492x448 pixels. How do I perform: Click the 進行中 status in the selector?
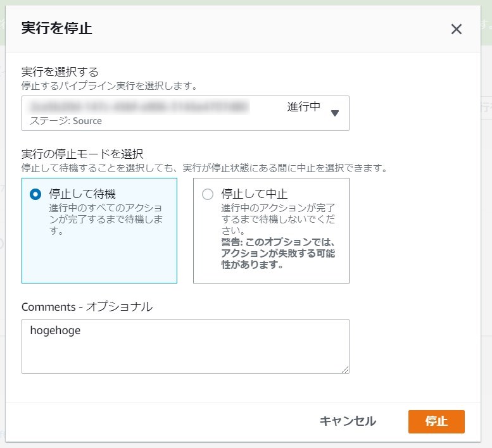click(x=304, y=107)
